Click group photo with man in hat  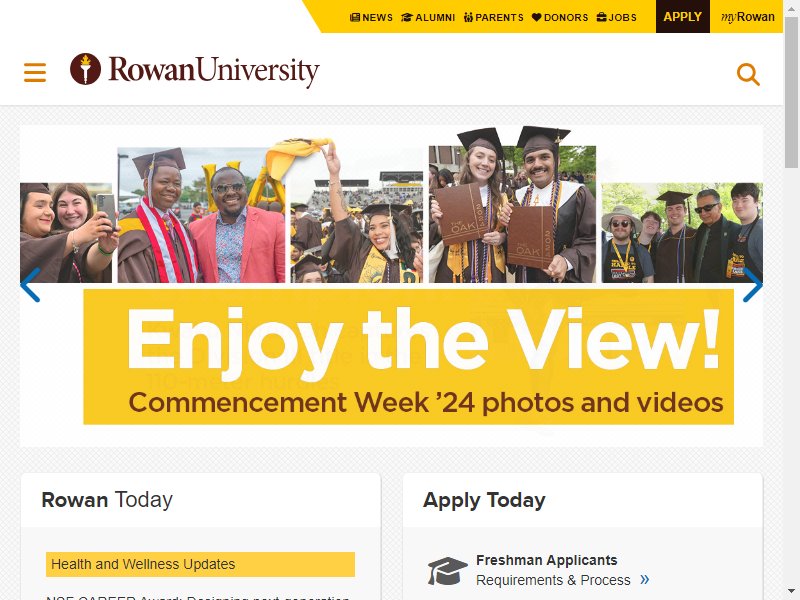(x=682, y=233)
